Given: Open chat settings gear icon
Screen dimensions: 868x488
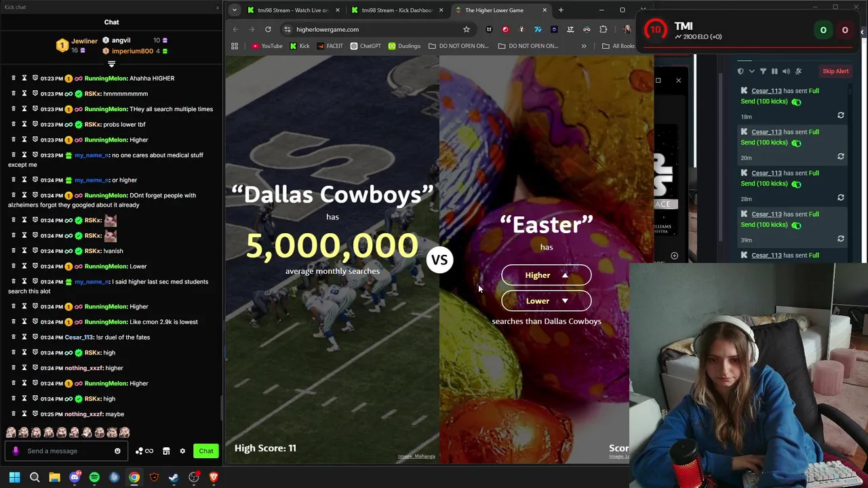Looking at the screenshot, I should coord(182,451).
